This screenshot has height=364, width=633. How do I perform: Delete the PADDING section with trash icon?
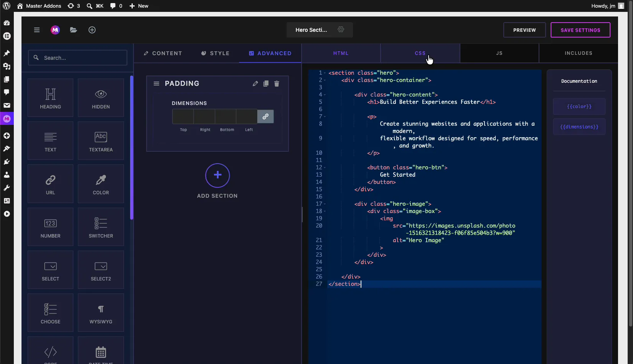[277, 84]
